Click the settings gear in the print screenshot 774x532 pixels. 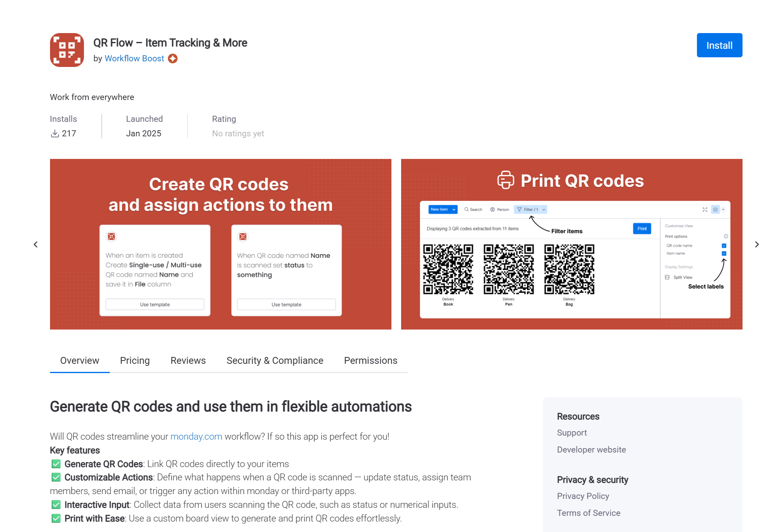715,210
